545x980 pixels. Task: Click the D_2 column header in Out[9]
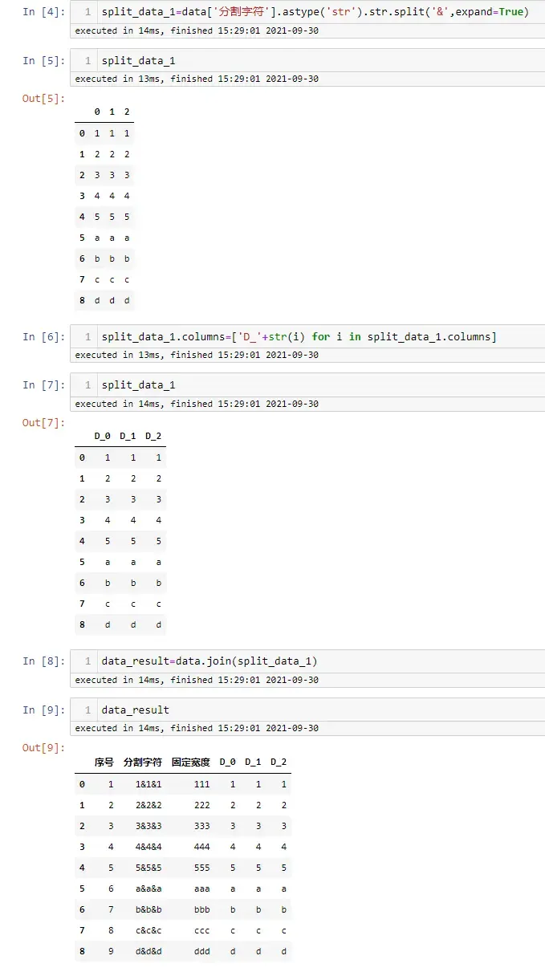click(x=279, y=762)
